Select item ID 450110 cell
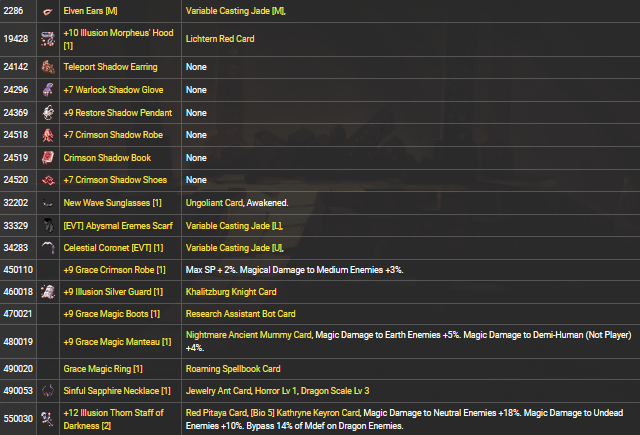The height and width of the screenshot is (435, 640). 18,270
